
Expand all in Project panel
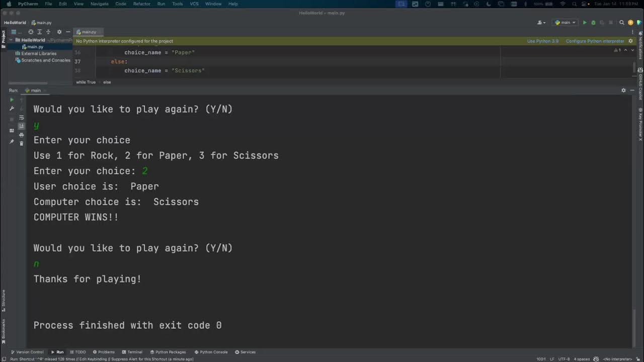pos(40,32)
